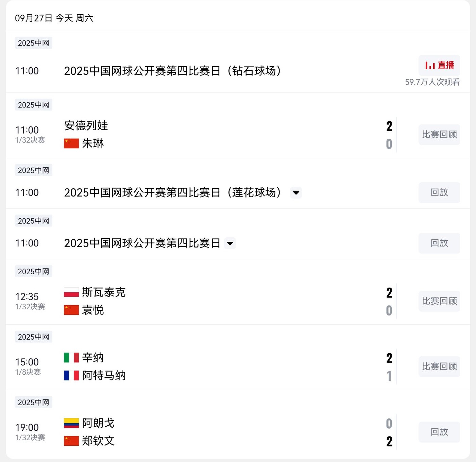Click Italy flag icon beside 辛纳
476x462 pixels.
pos(71,358)
